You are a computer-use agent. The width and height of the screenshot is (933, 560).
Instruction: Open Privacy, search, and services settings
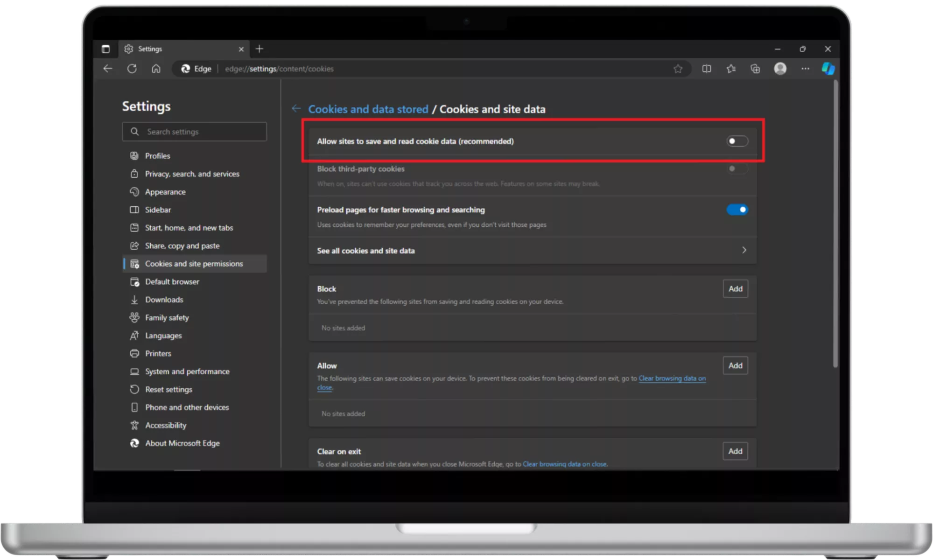click(192, 174)
